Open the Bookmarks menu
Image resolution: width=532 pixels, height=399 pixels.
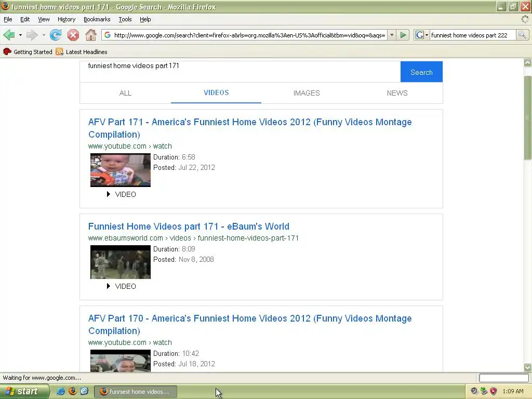point(97,19)
